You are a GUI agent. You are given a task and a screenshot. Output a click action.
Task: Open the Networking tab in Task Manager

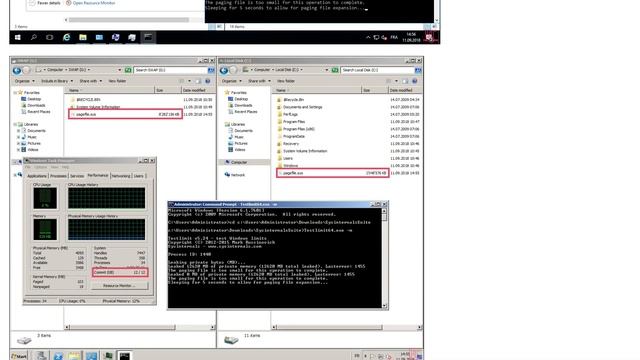(121, 176)
